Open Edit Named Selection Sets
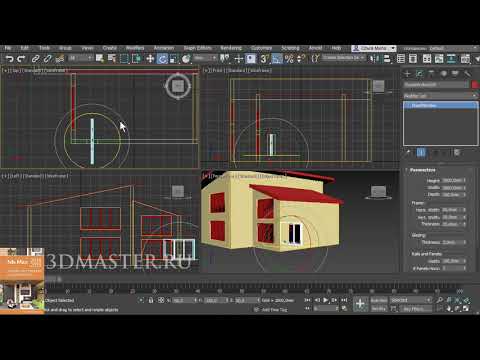This screenshot has width=480, height=360. 315,59
